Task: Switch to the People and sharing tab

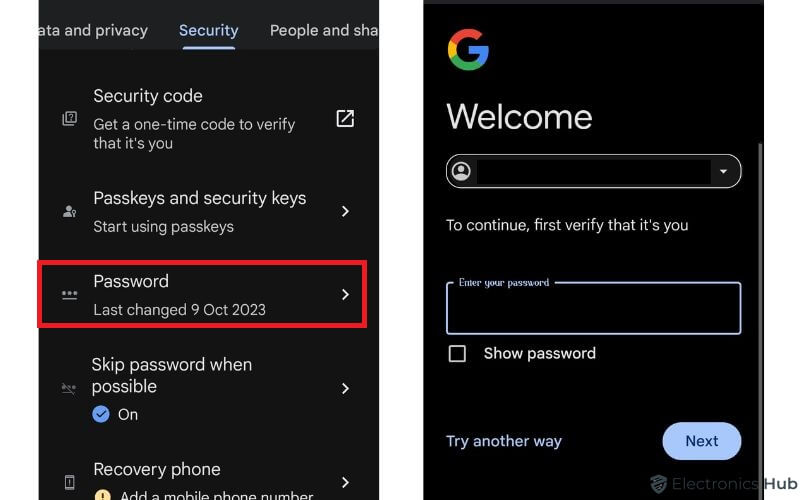Action: pyautogui.click(x=324, y=31)
